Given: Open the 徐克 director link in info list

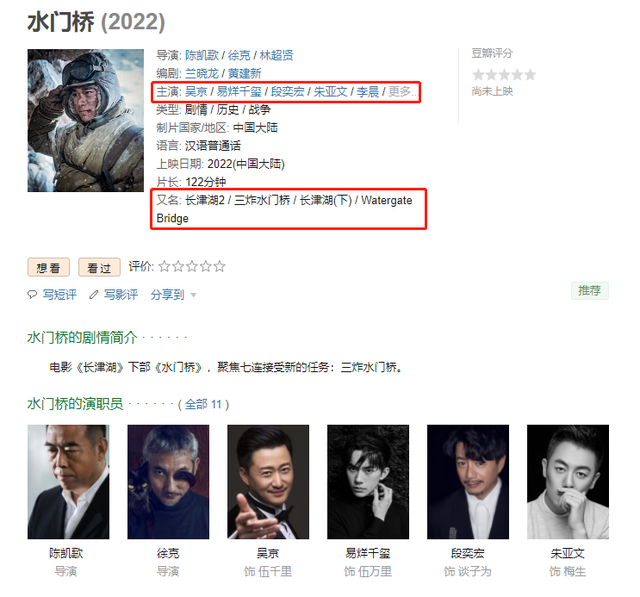Looking at the screenshot, I should (x=239, y=55).
